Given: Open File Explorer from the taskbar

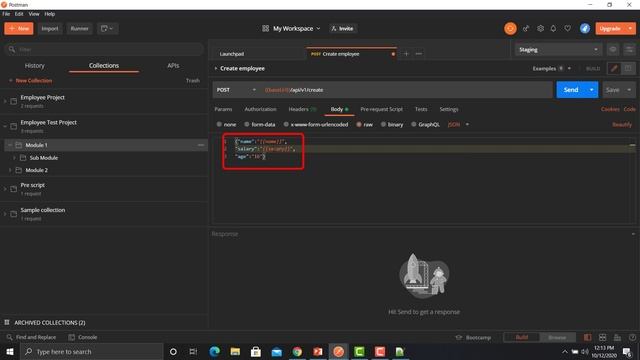Looking at the screenshot, I should (x=235, y=351).
